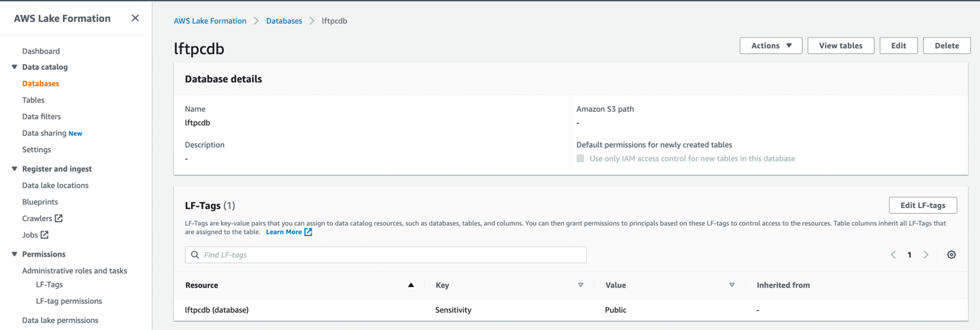980x330 pixels.
Task: Click the Learn More external link icon
Action: pyautogui.click(x=308, y=232)
